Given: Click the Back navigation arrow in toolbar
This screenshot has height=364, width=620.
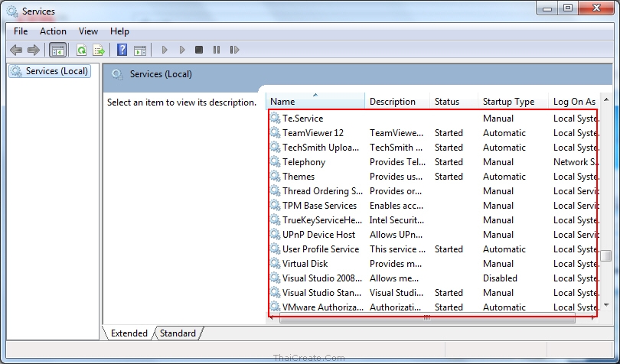Looking at the screenshot, I should click(16, 50).
